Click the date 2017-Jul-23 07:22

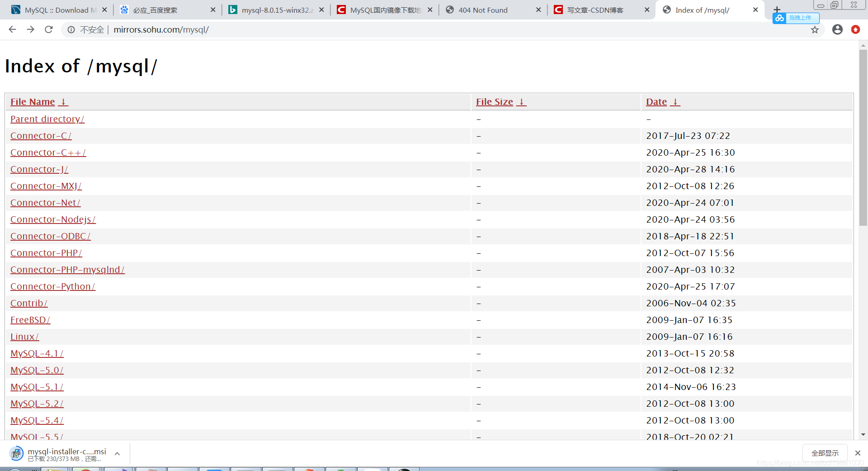pyautogui.click(x=688, y=136)
